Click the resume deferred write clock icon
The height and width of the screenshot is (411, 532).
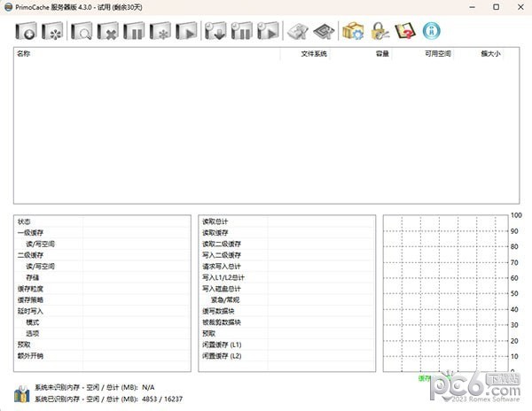[x=268, y=31]
